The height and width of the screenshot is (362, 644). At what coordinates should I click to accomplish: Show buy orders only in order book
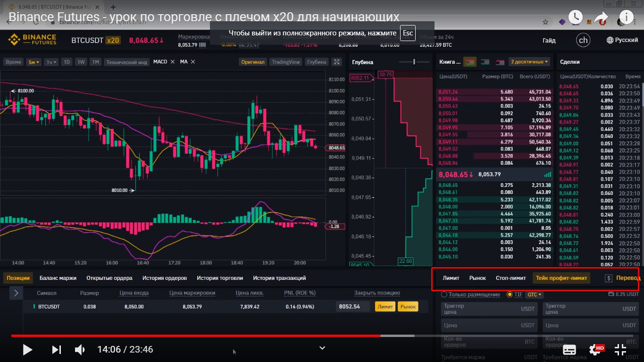point(485,62)
